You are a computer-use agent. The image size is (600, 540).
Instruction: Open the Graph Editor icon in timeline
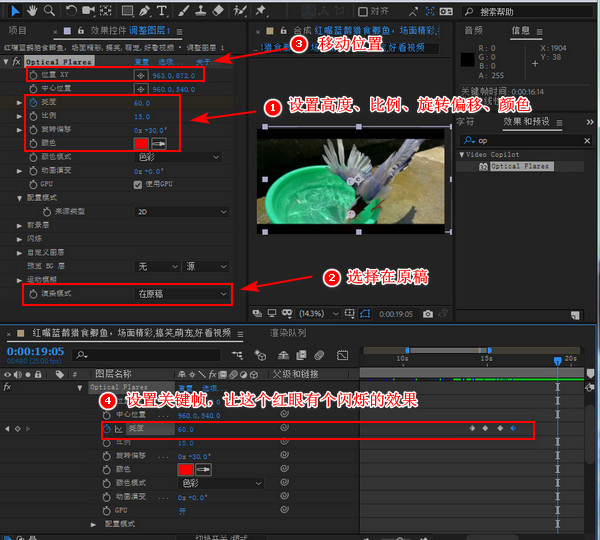(342, 356)
